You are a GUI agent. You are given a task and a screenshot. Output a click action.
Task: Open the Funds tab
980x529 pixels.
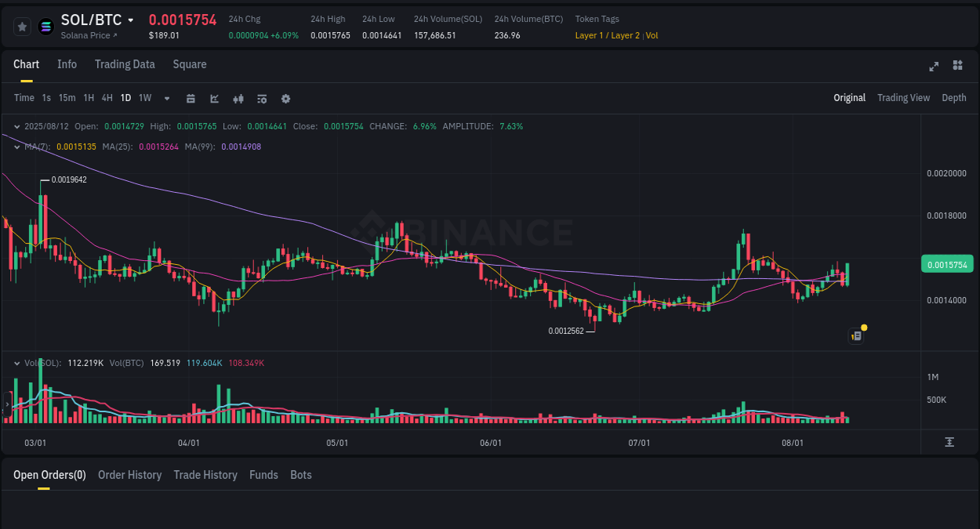(x=263, y=475)
